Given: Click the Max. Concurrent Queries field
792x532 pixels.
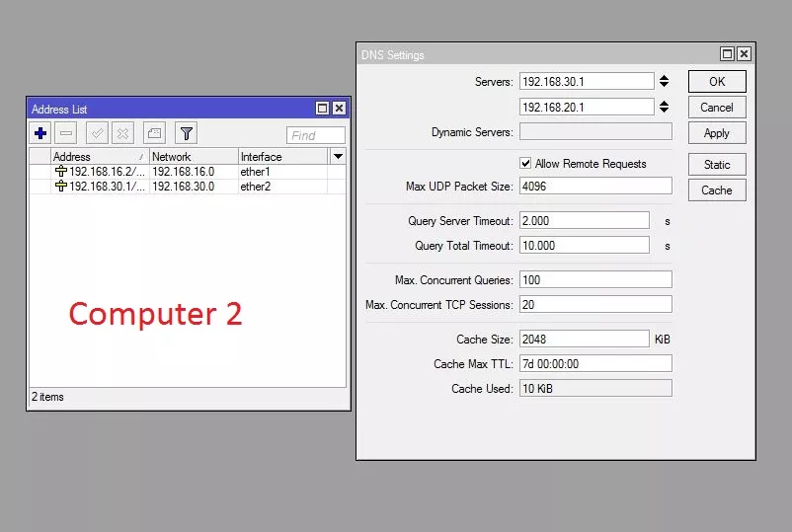Looking at the screenshot, I should click(596, 279).
